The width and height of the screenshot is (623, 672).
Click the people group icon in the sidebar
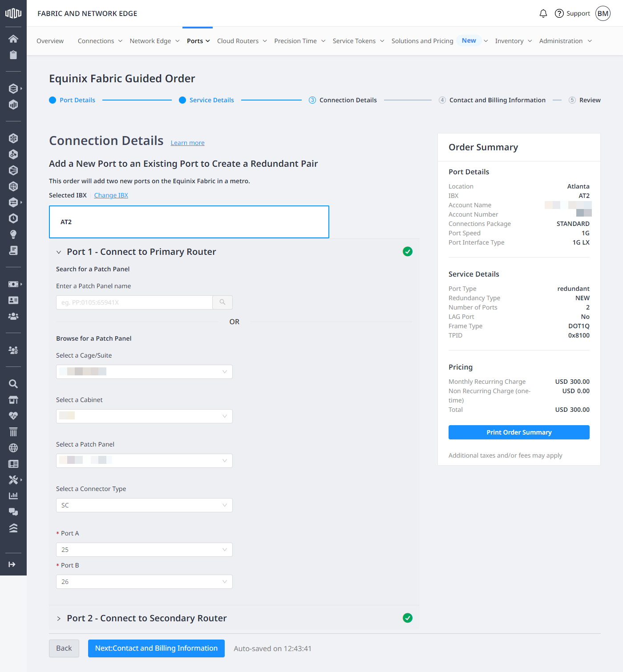pyautogui.click(x=13, y=316)
